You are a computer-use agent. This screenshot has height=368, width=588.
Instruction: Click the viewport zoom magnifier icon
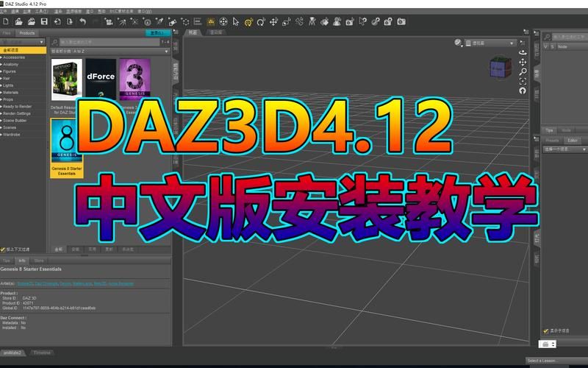[x=523, y=71]
